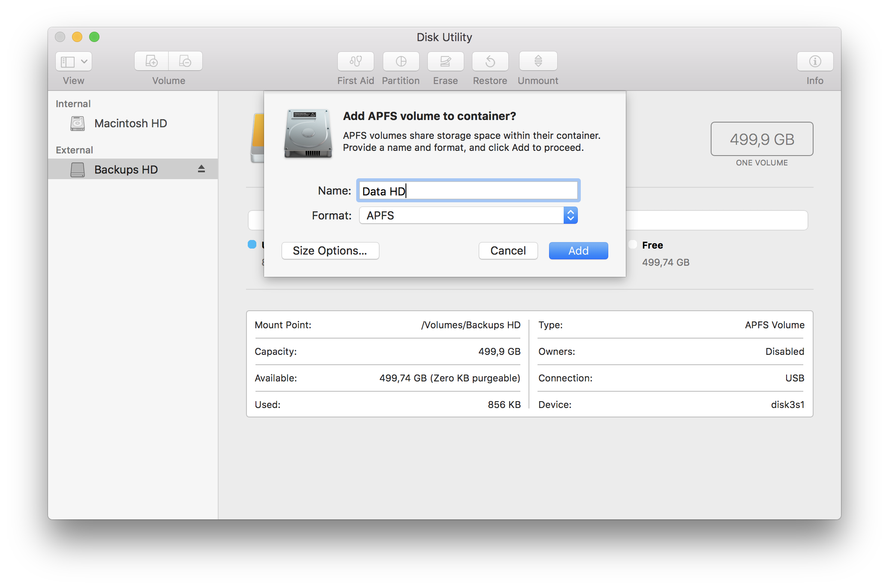This screenshot has height=588, width=889.
Task: Select APFS format in dropdown
Action: pos(469,215)
